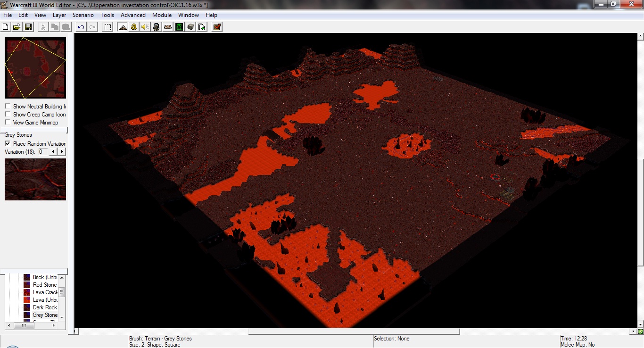Screen dimensions: 644x348
Task: Open the Module menu
Action: coord(162,15)
